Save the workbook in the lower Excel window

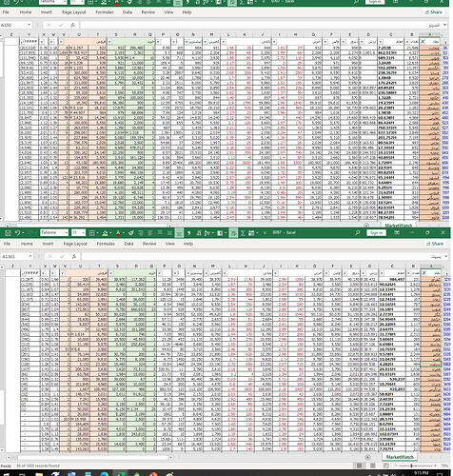click(8, 233)
